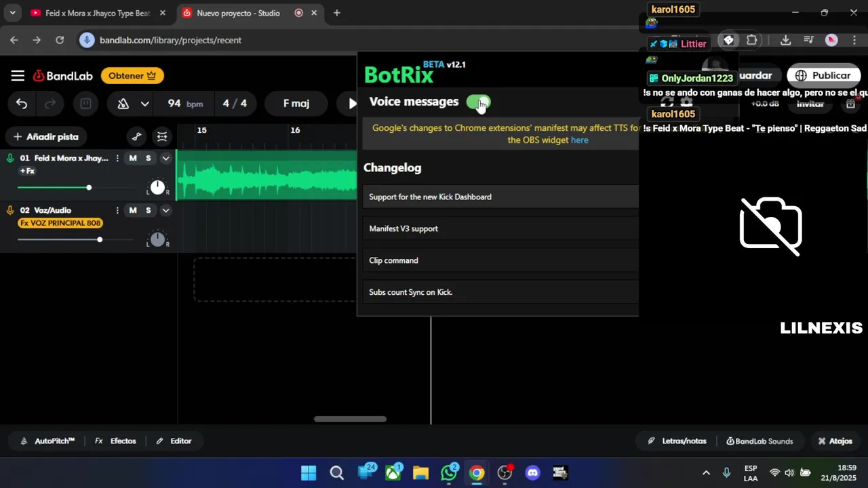Screen dimensions: 868x488
Task: Open the Letras/notas panel
Action: [677, 441]
